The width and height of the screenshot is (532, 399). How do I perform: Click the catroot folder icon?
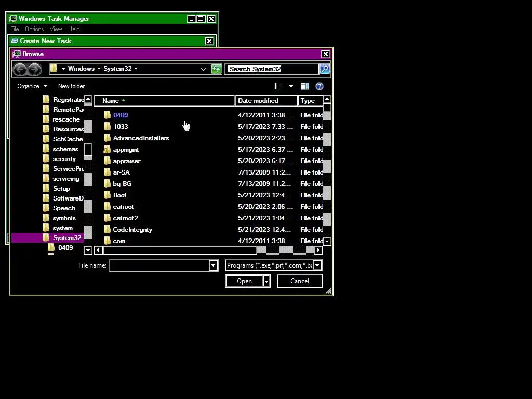[107, 207]
